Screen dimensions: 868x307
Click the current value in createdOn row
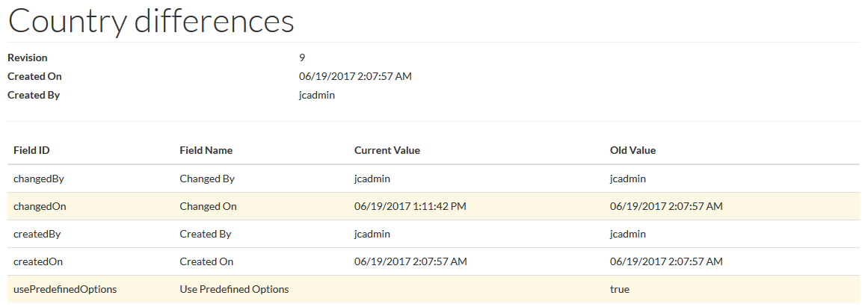[410, 261]
